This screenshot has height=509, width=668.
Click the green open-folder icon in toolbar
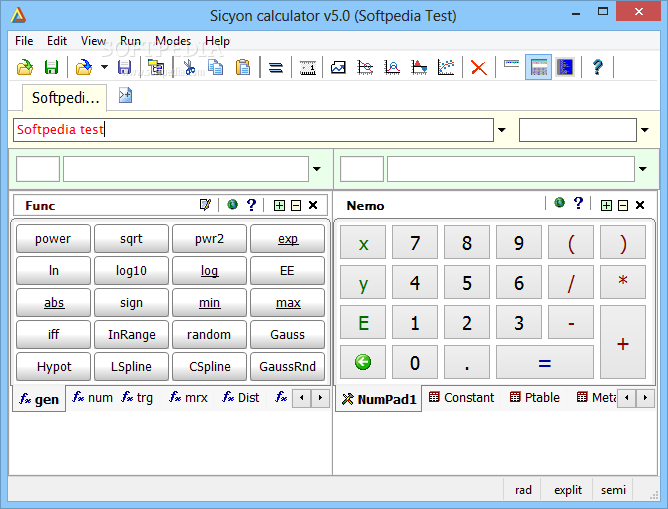25,67
